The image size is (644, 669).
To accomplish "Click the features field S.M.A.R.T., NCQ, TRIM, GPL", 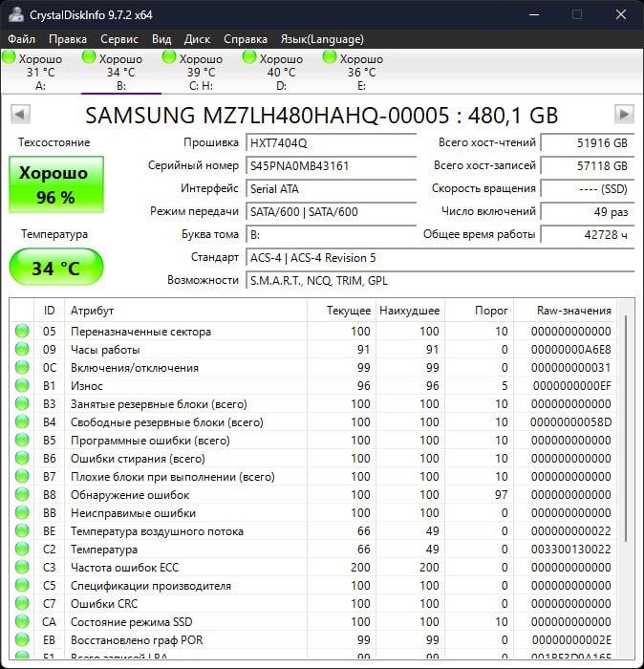I will coord(440,281).
